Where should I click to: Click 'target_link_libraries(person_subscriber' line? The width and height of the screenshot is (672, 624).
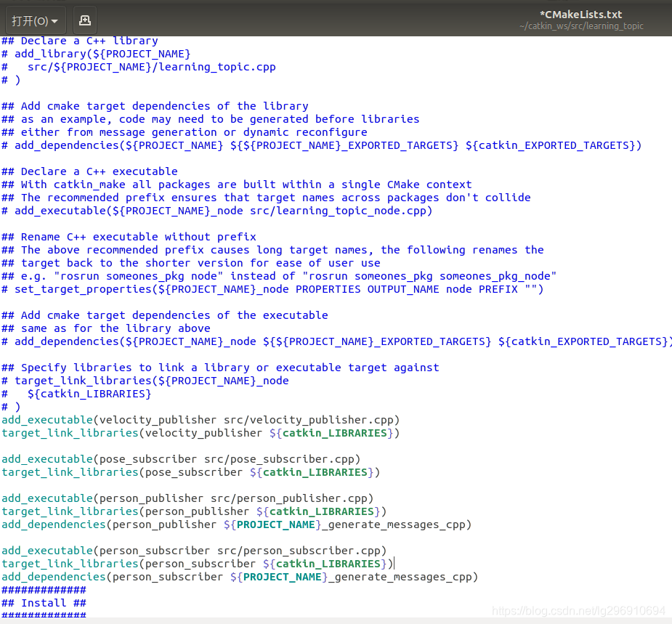pos(197,564)
